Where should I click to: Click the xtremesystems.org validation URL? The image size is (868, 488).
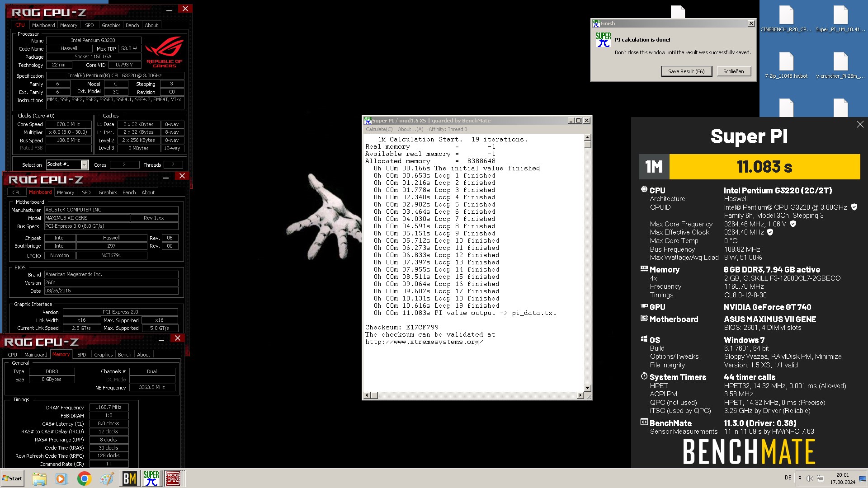coord(424,342)
